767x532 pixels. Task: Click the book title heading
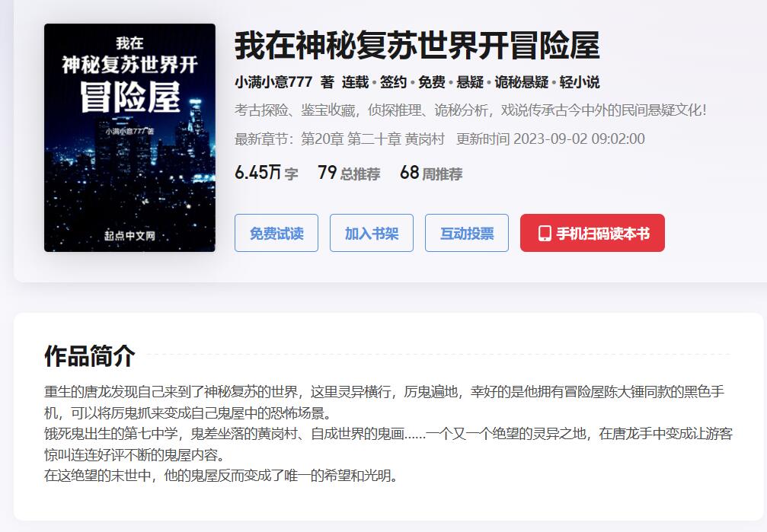pos(417,46)
